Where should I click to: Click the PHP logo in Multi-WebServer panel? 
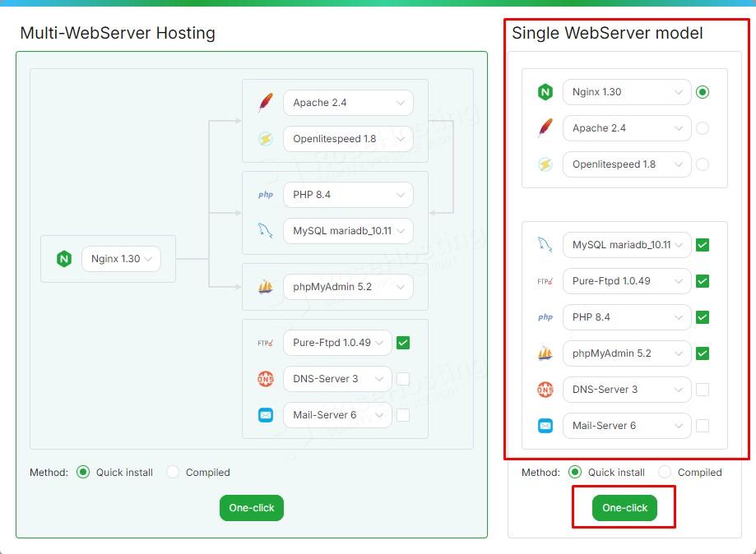click(266, 195)
